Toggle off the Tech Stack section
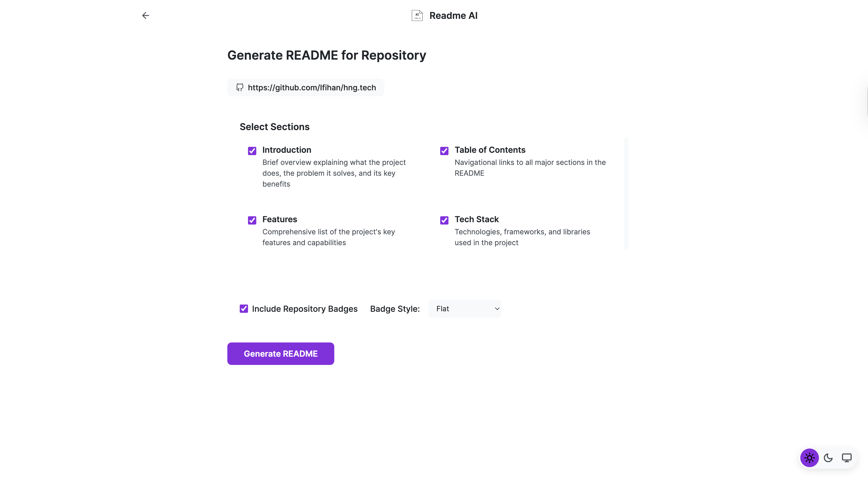This screenshot has height=479, width=868. click(444, 220)
